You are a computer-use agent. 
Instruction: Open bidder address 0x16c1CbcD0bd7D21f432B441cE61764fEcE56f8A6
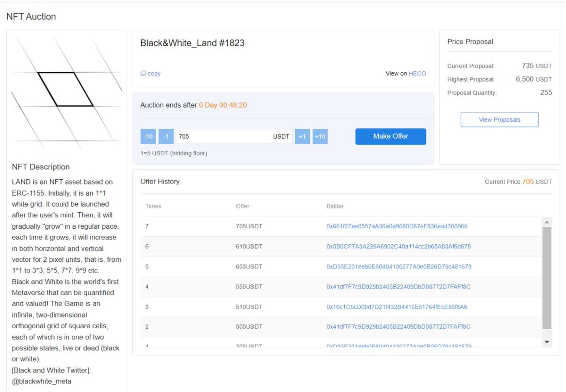397,307
